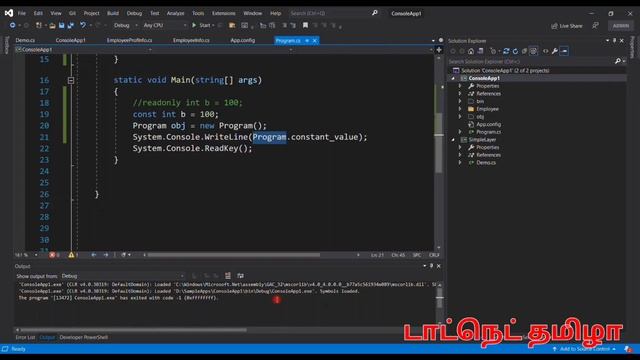The height and width of the screenshot is (360, 640).
Task: Toggle Show All Files in Solution Explorer
Action: (x=533, y=51)
